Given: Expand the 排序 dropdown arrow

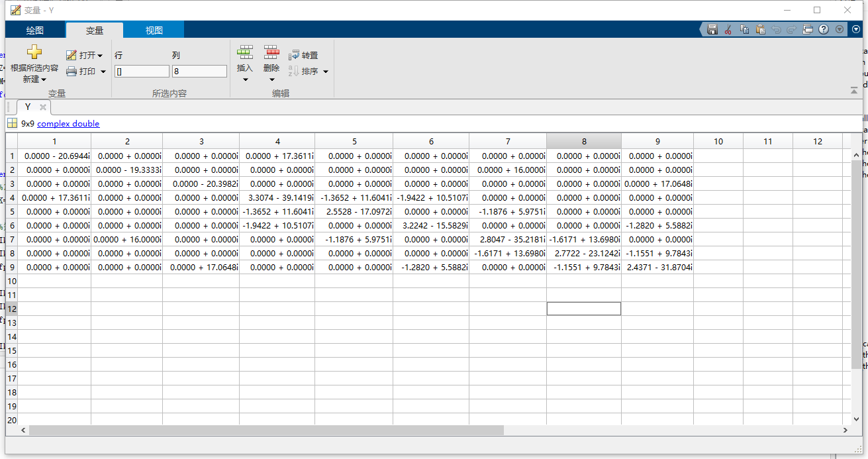Looking at the screenshot, I should click(x=325, y=72).
